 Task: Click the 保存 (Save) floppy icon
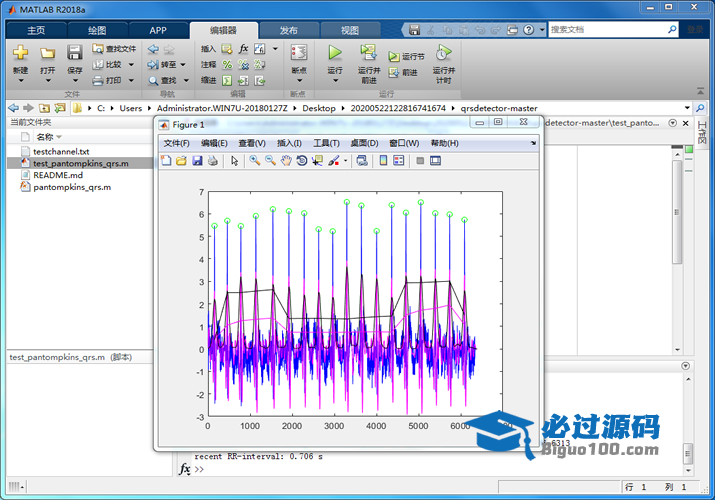tap(74, 52)
